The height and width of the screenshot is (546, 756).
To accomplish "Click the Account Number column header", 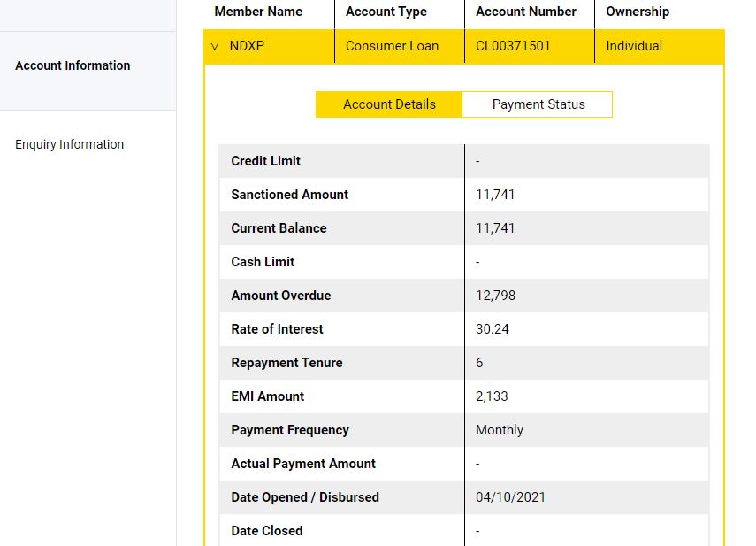I will coord(526,12).
